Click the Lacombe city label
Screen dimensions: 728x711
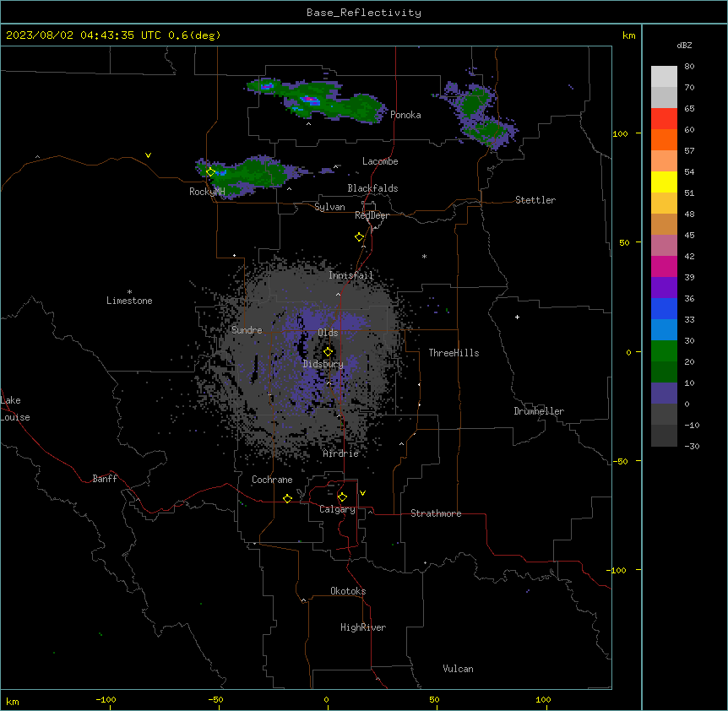[380, 161]
